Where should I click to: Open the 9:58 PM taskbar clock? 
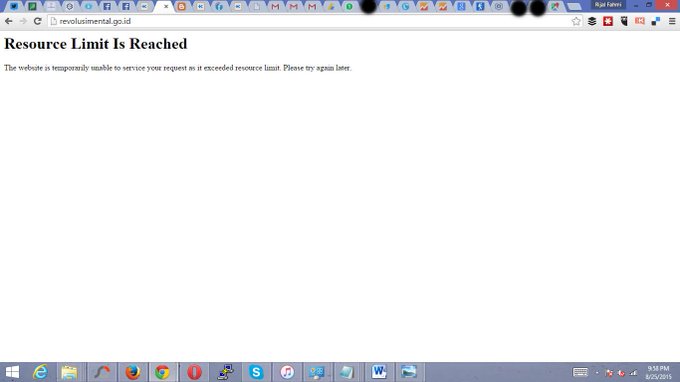[x=658, y=372]
